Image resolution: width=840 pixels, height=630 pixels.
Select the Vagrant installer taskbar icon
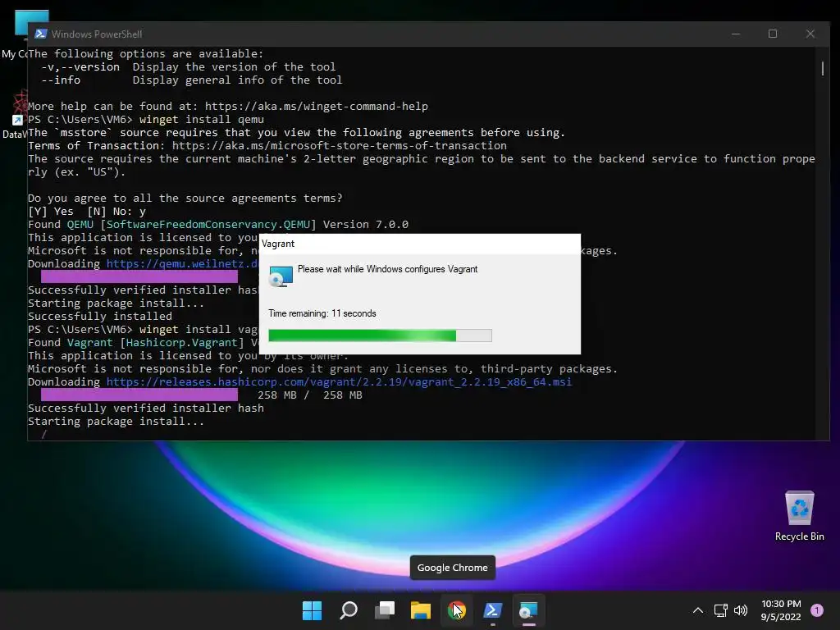[x=528, y=610]
